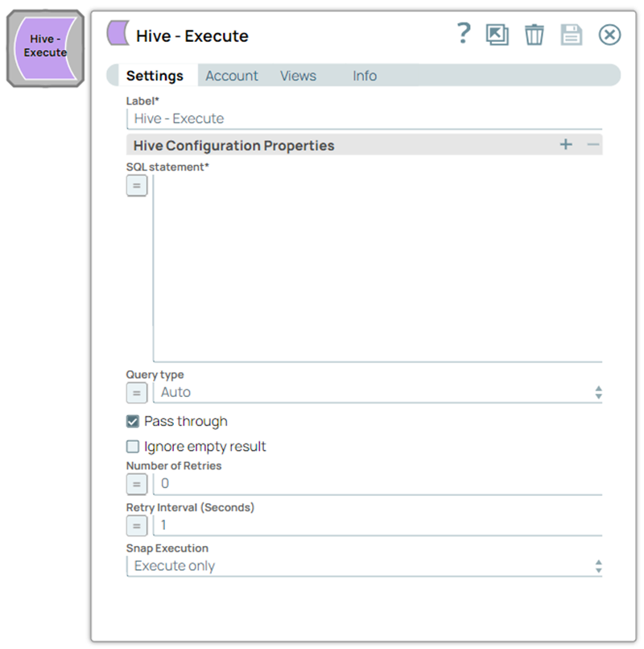The width and height of the screenshot is (644, 649).
Task: Expand the Snap Execution dropdown
Action: tap(364, 566)
